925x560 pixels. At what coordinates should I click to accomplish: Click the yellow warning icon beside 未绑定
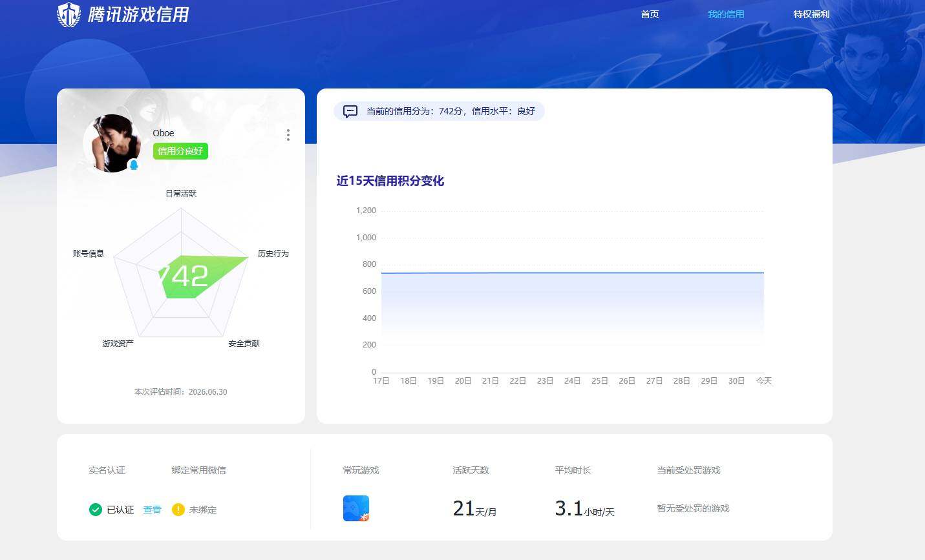pyautogui.click(x=178, y=510)
